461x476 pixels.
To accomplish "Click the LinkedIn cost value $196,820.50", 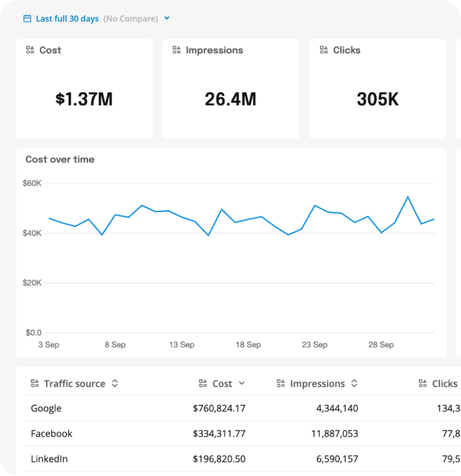I will point(219,459).
